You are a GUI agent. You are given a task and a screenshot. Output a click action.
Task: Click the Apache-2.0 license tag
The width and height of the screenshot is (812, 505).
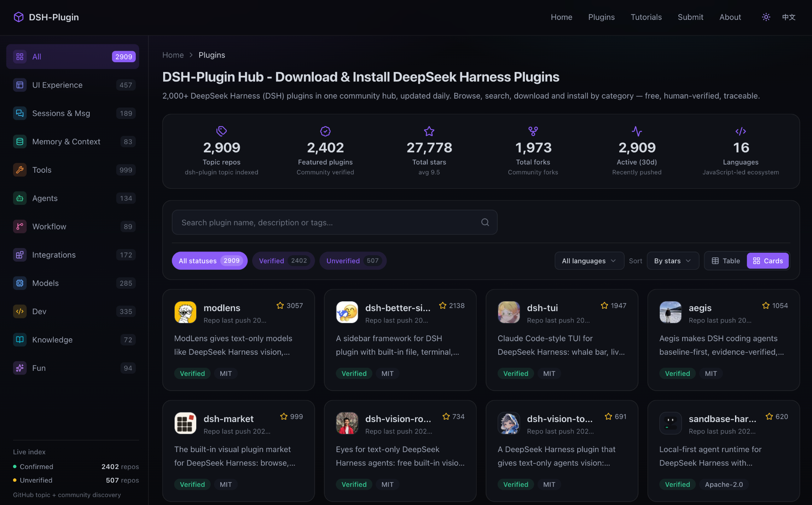724,484
